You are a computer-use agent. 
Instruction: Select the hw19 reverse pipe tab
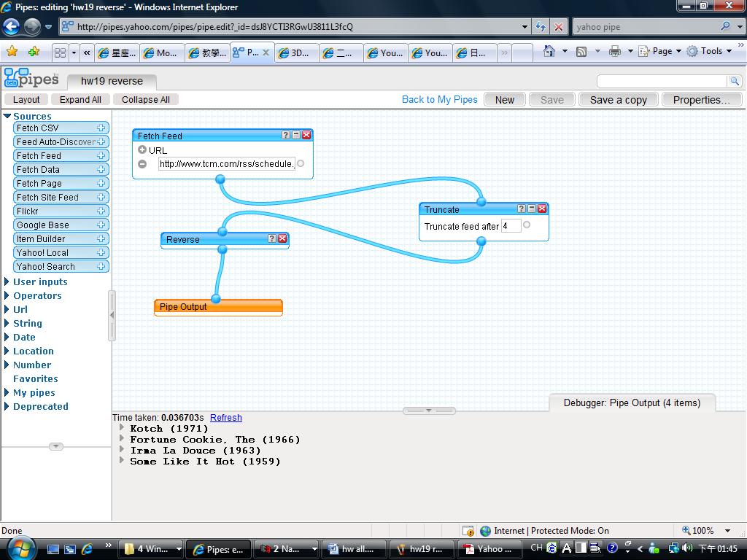click(112, 82)
